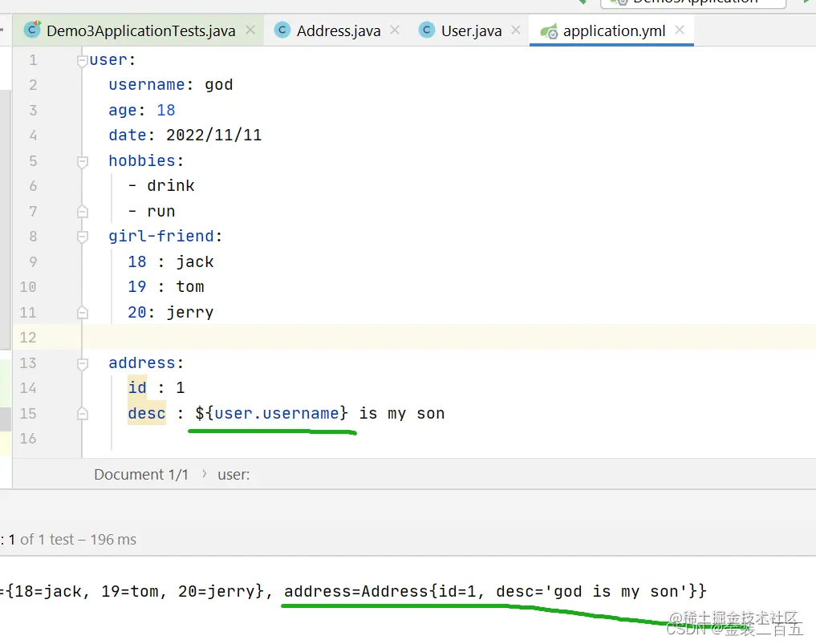Click the fold end marker on line 7

(82, 212)
